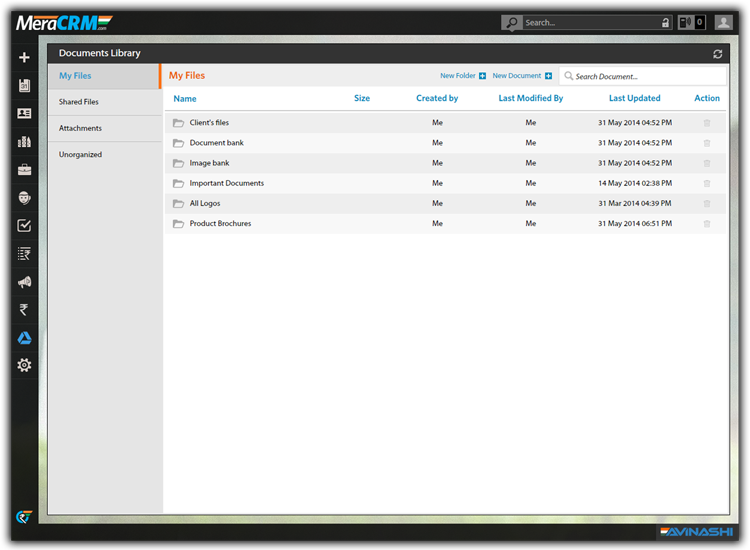Screen dimensions: 750x550
Task: Create a New Document
Action: 522,76
